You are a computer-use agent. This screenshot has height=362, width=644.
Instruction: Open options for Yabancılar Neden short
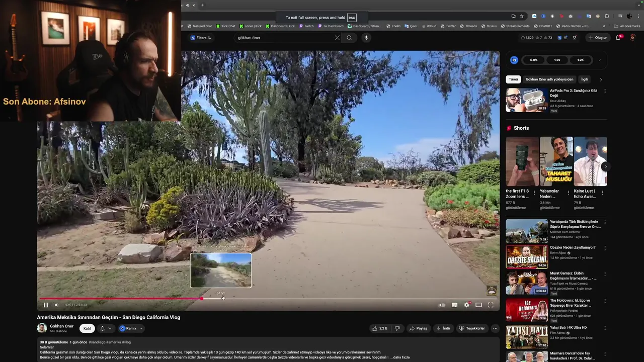click(569, 192)
